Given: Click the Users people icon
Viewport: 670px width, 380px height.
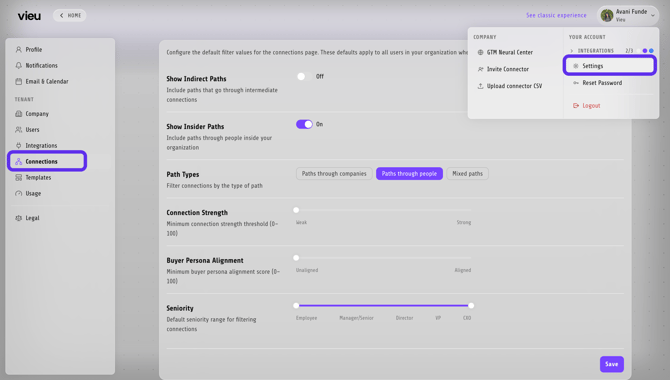Looking at the screenshot, I should pos(18,130).
